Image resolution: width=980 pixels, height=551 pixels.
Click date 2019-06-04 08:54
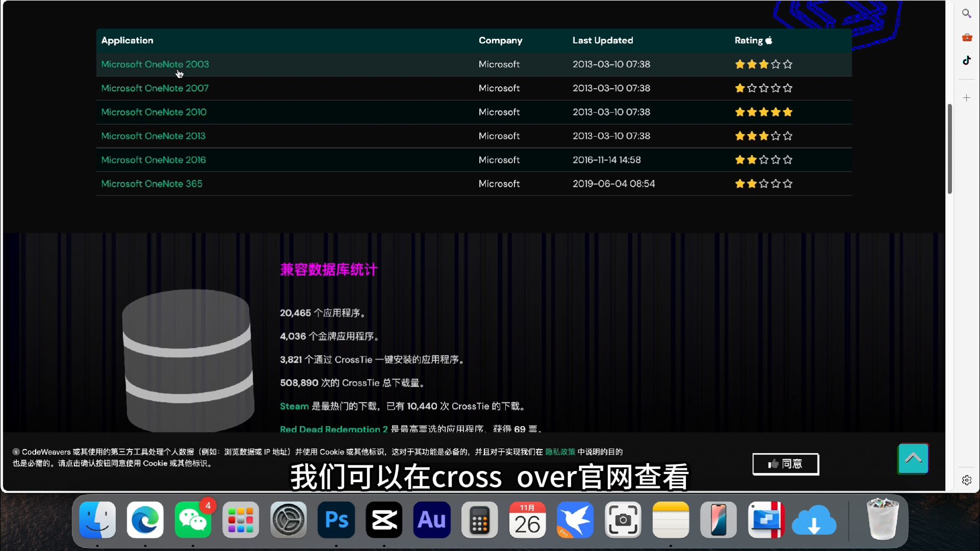614,184
